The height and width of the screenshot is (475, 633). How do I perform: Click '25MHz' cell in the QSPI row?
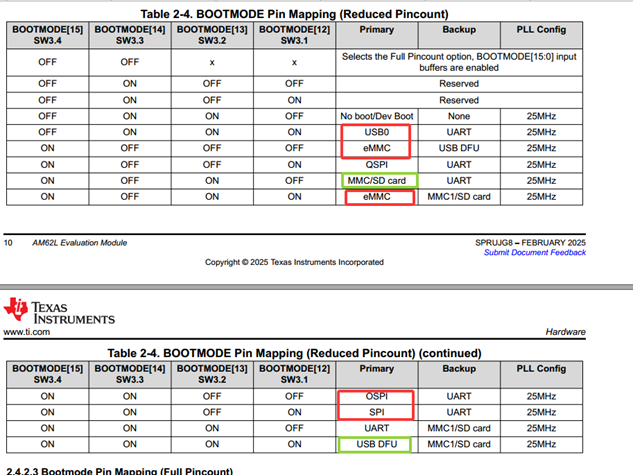[541, 165]
